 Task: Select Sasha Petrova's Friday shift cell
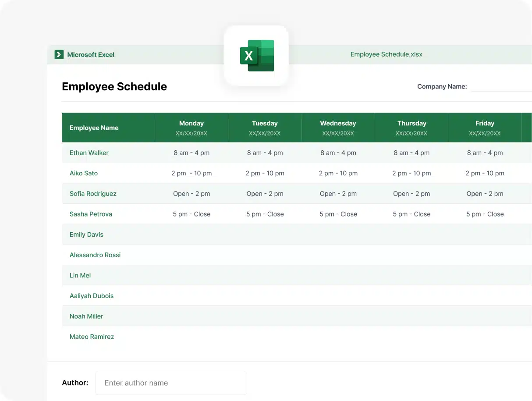coord(485,214)
